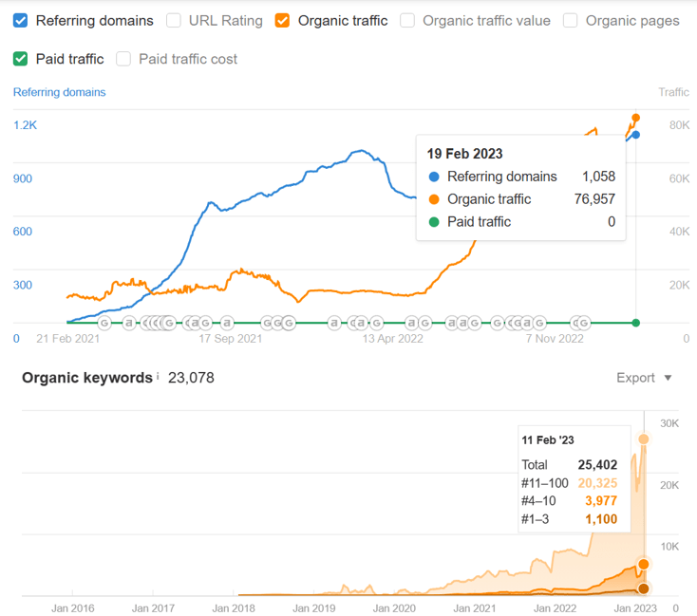Enable the URL Rating checkbox
Screen dimensions: 697x616
[174, 20]
